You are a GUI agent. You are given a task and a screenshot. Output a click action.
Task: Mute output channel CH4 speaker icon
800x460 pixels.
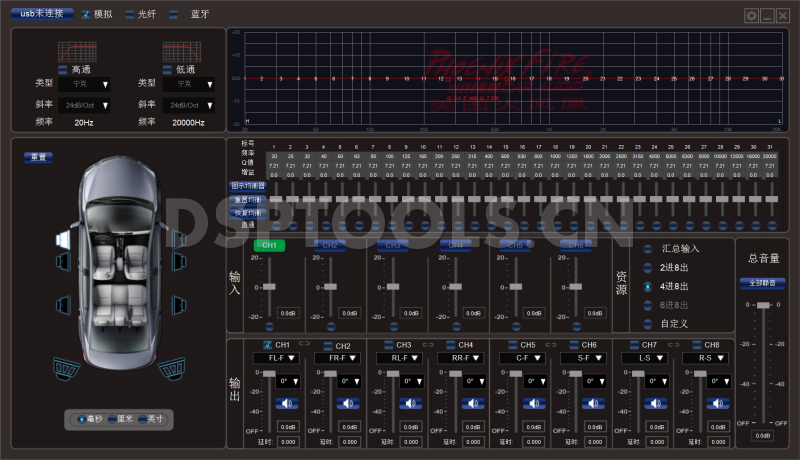[x=472, y=404]
